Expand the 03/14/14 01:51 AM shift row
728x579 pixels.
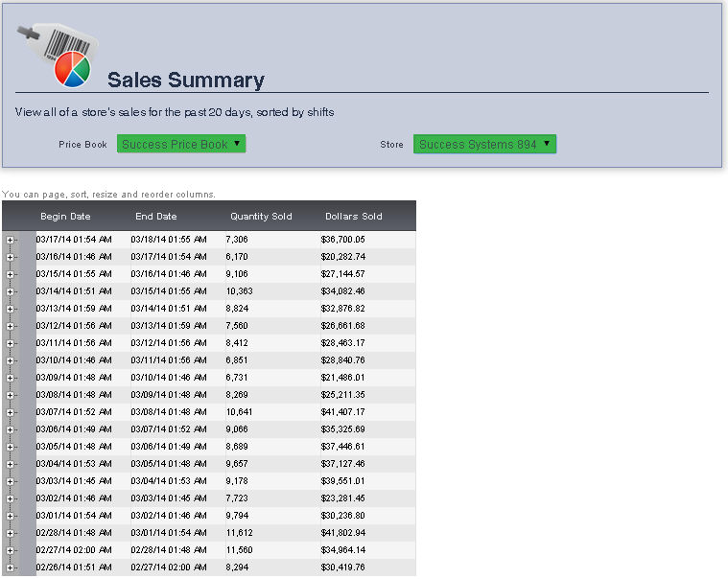(x=11, y=291)
